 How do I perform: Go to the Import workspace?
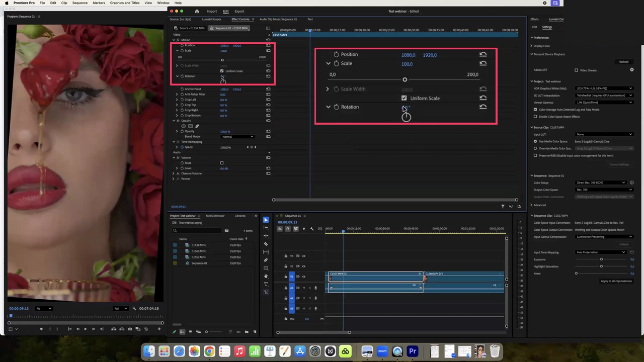(x=212, y=11)
